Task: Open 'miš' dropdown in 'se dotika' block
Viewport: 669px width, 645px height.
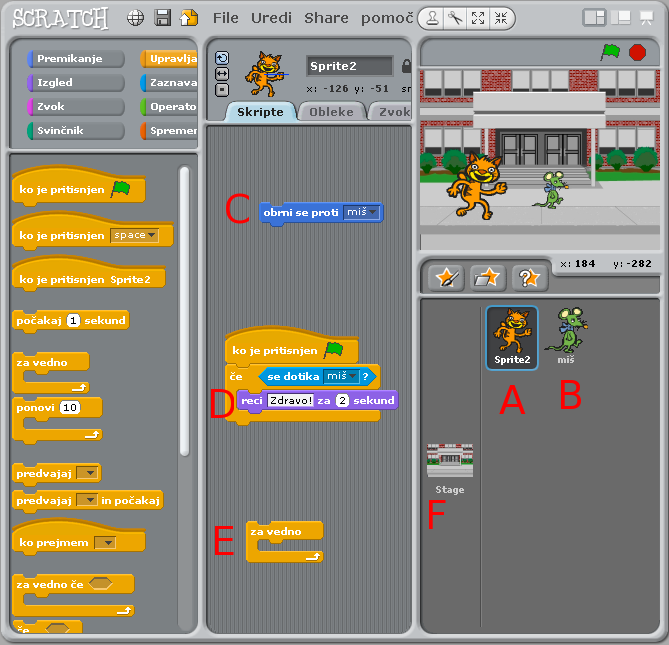Action: pos(352,376)
